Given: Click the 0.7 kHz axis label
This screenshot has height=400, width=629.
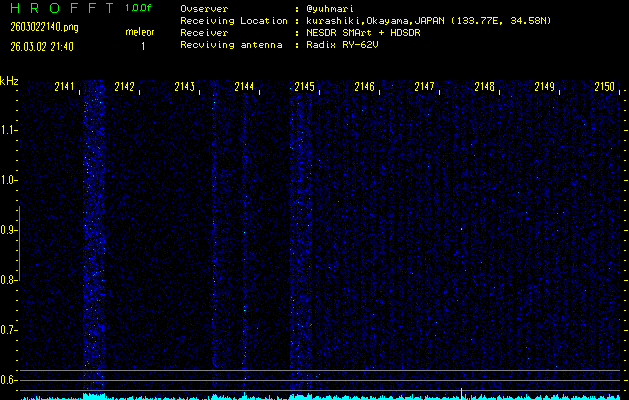Looking at the screenshot, I should 7,330.
